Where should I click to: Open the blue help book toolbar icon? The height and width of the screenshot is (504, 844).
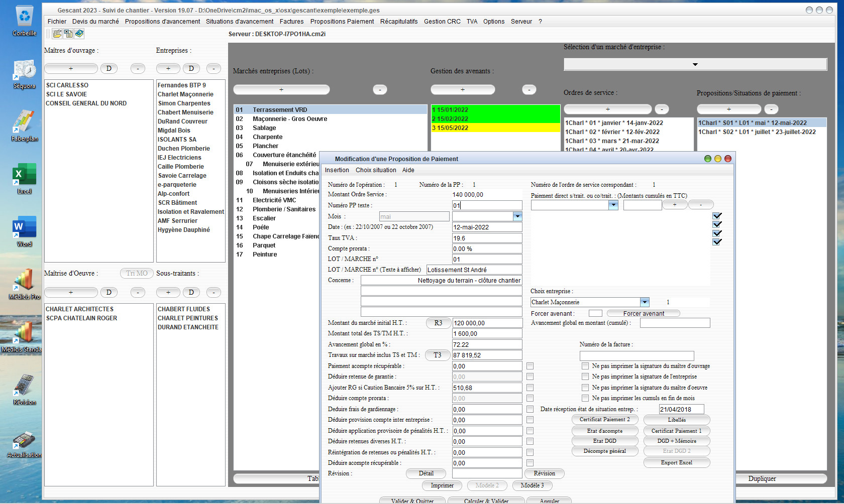[x=79, y=34]
